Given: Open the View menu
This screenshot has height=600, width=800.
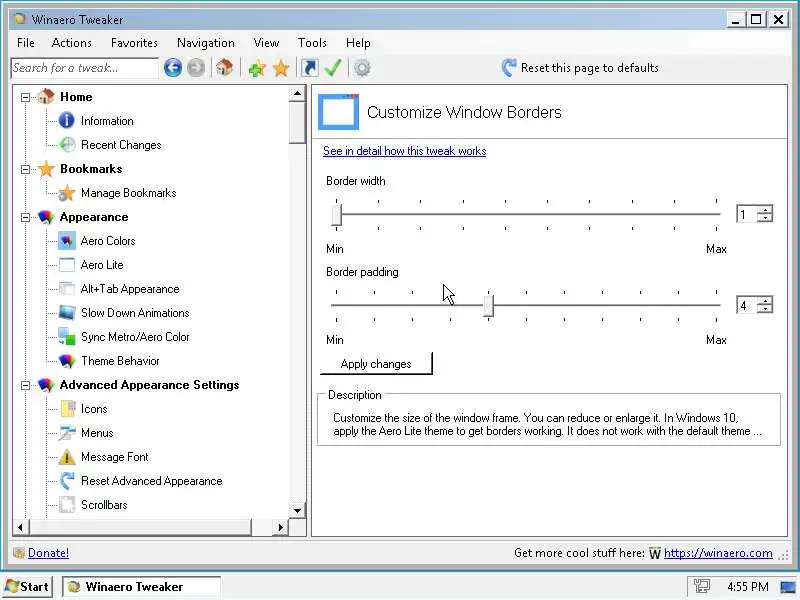Looking at the screenshot, I should pyautogui.click(x=266, y=43).
